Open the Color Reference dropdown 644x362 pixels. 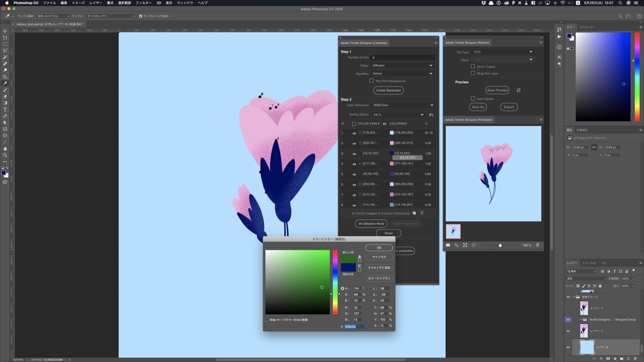coord(403,105)
